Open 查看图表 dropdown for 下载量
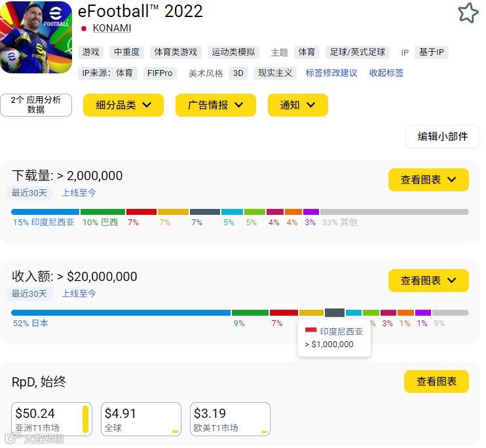Viewport: 486px width, 448px height. coord(428,180)
